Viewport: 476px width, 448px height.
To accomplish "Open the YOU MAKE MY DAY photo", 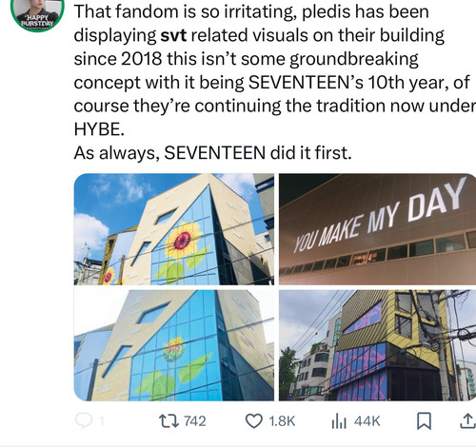I will click(x=378, y=229).
